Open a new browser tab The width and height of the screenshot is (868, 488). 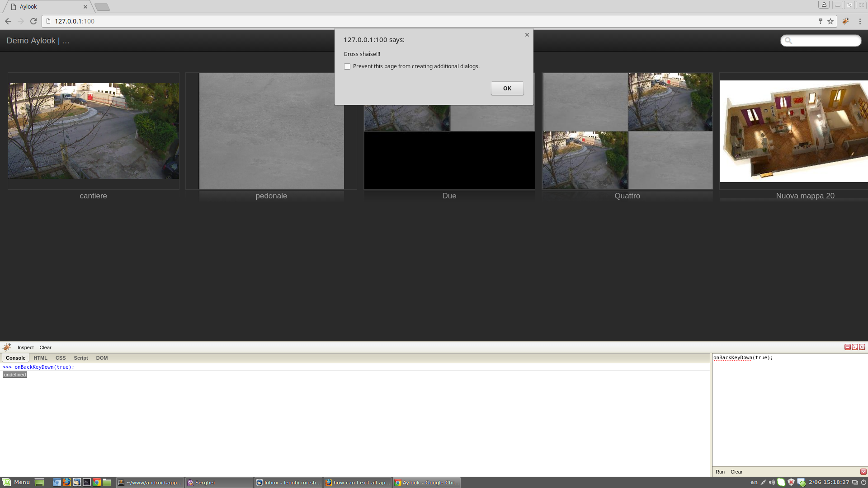102,7
